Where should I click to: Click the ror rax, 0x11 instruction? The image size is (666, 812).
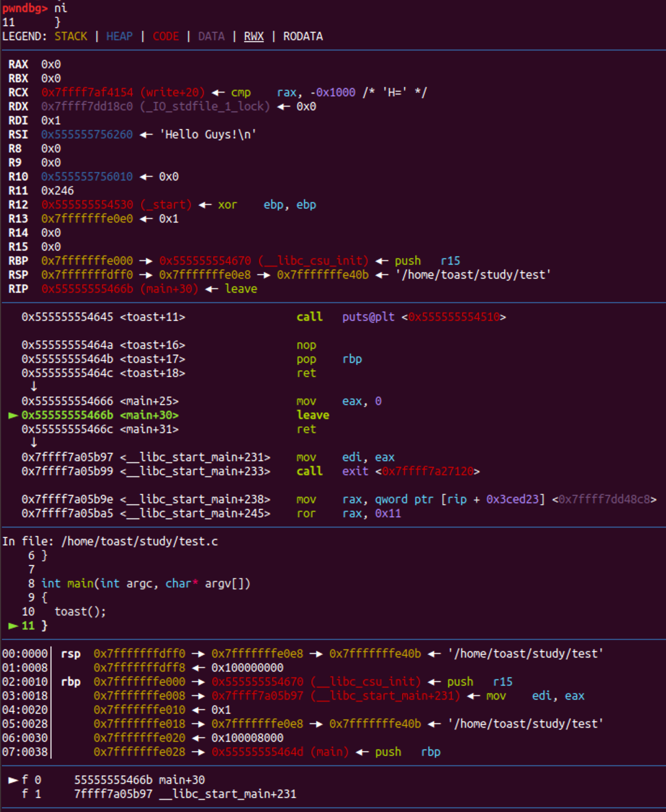(x=348, y=513)
